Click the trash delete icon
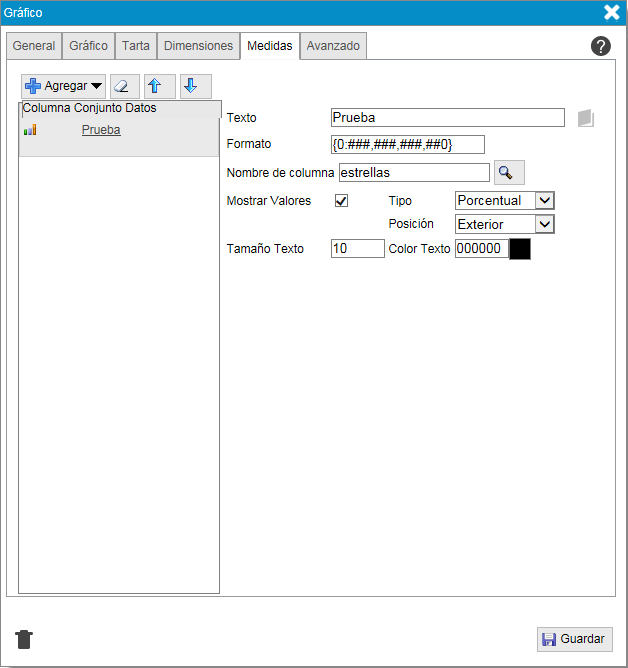Screen dimensions: 628x668 tap(24, 640)
